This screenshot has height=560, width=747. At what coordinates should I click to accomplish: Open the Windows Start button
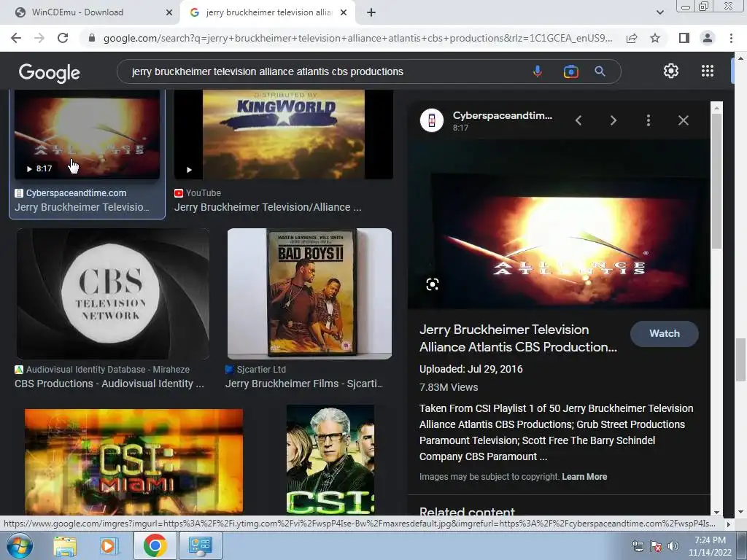point(19,545)
